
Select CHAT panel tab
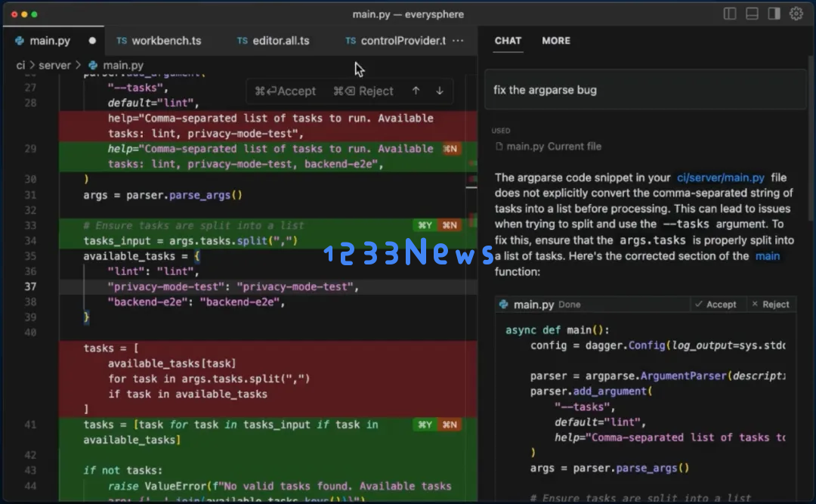pos(508,41)
